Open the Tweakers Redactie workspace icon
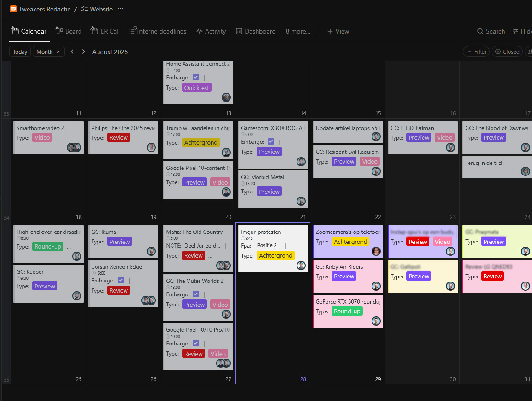Screen dimensions: 532x401 13,9
